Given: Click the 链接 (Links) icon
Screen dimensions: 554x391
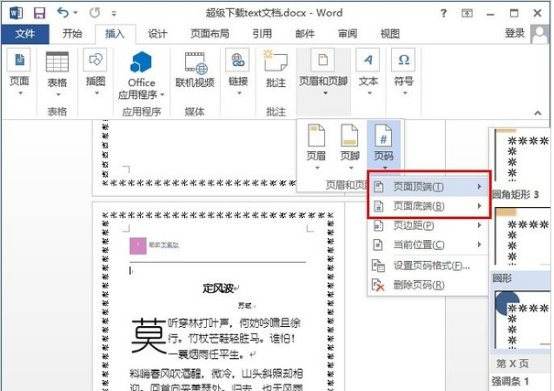Looking at the screenshot, I should click(238, 60).
